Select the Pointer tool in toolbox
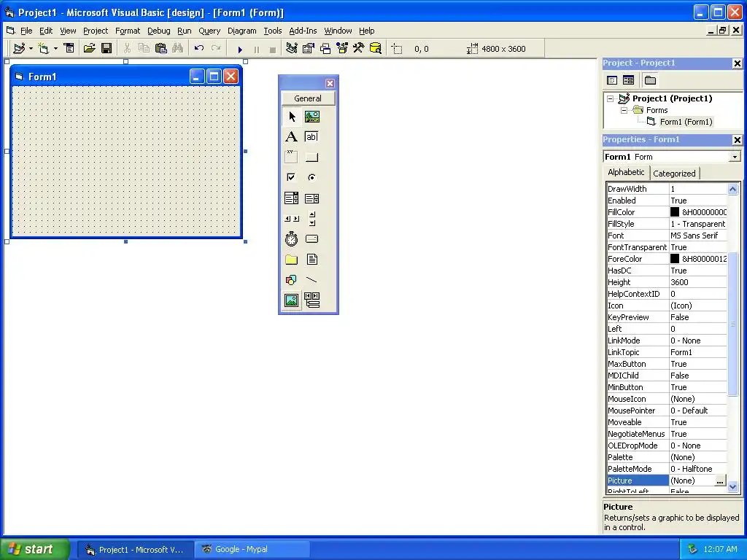 coord(292,117)
